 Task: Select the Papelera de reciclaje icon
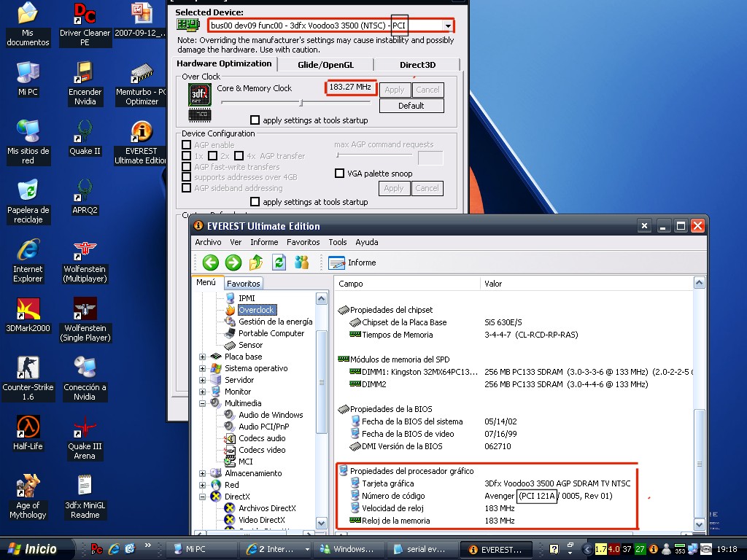click(x=28, y=201)
